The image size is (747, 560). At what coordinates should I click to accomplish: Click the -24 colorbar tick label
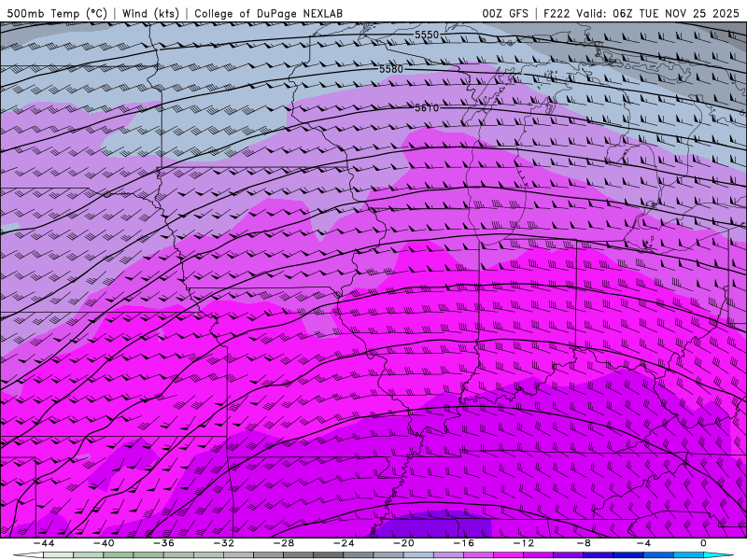coord(344,543)
